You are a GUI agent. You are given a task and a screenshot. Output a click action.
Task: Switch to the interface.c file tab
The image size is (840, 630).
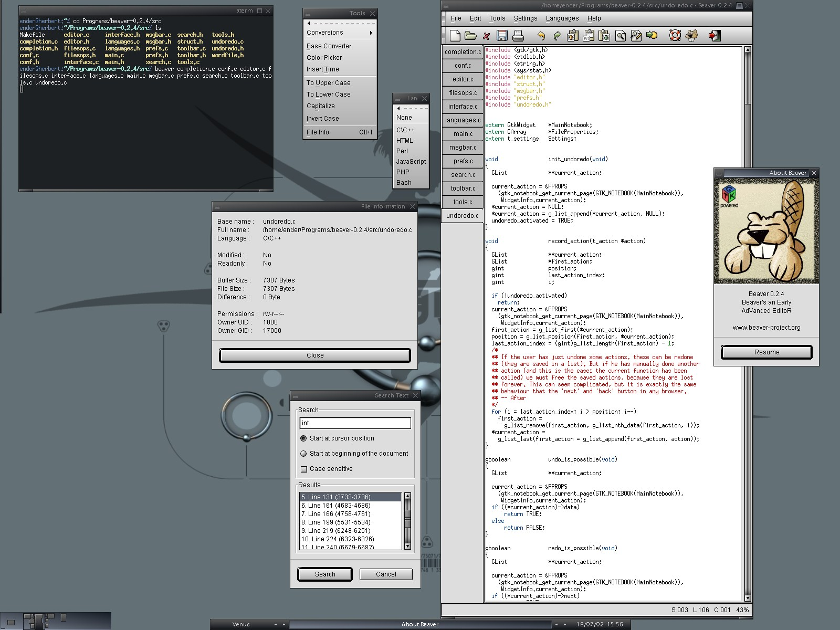click(463, 107)
